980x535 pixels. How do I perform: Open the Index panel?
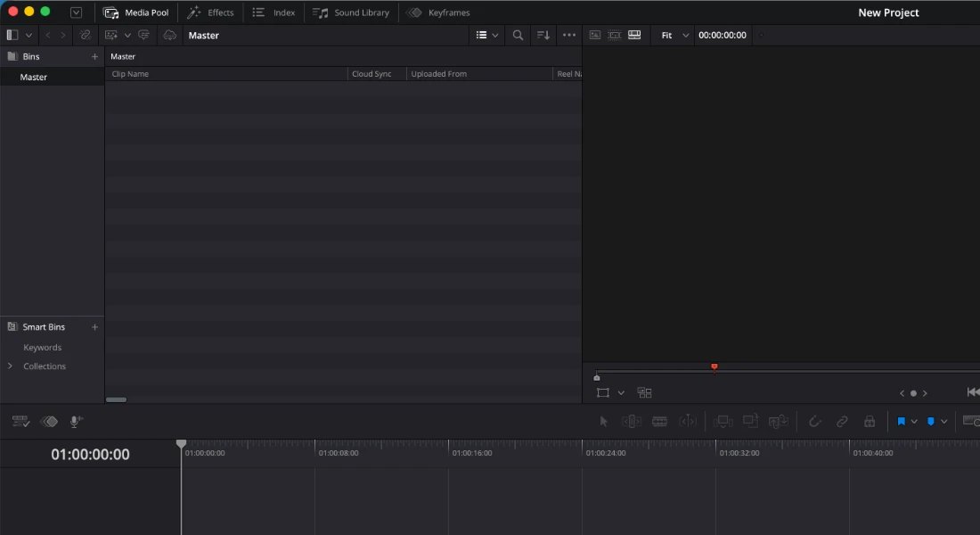(x=274, y=12)
